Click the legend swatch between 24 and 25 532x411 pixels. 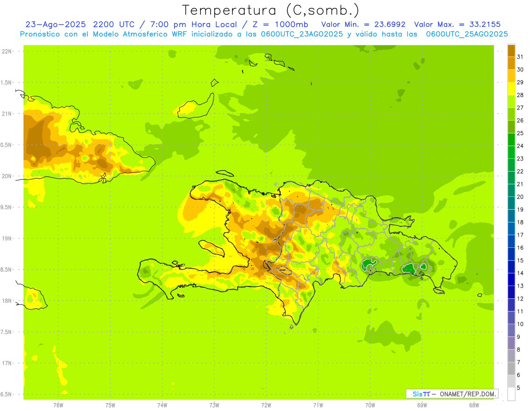pyautogui.click(x=511, y=139)
